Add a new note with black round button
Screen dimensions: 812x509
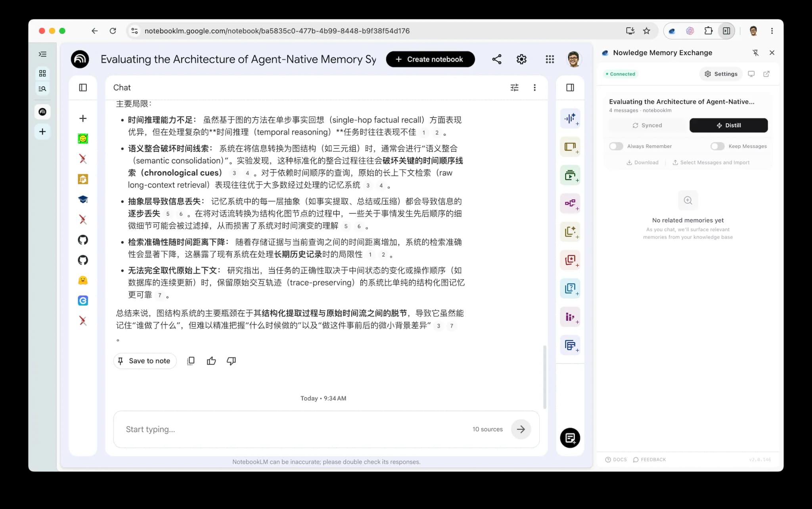(x=570, y=438)
